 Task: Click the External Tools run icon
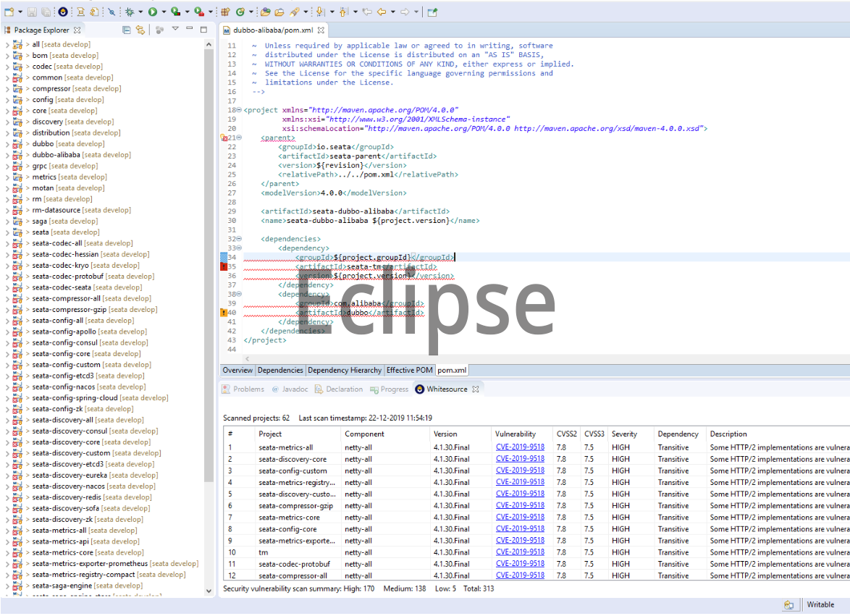199,12
